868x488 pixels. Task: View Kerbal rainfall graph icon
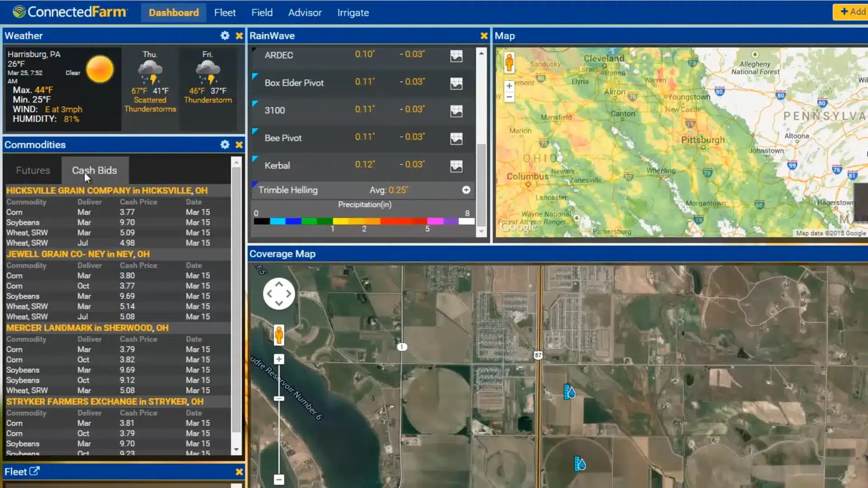point(457,166)
